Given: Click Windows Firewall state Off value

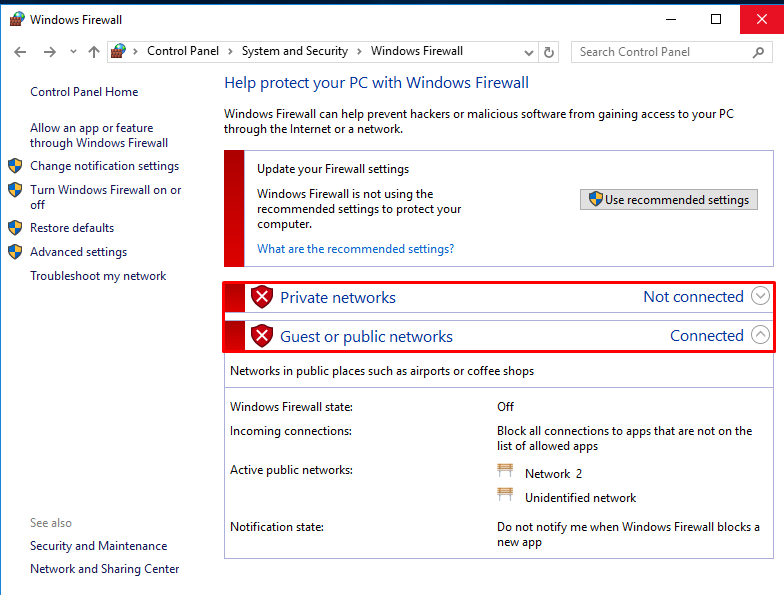Looking at the screenshot, I should pyautogui.click(x=506, y=407).
